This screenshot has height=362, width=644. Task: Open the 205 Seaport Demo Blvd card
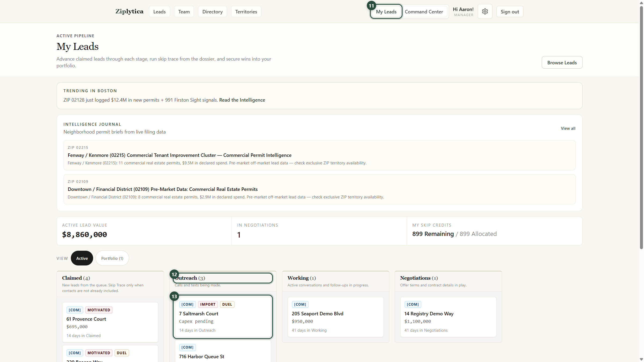tap(335, 317)
